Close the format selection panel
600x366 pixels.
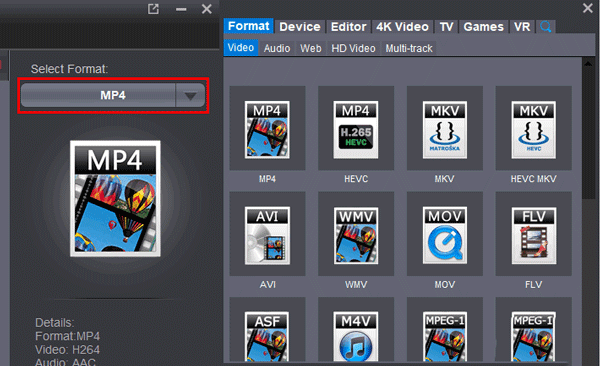pos(588,8)
